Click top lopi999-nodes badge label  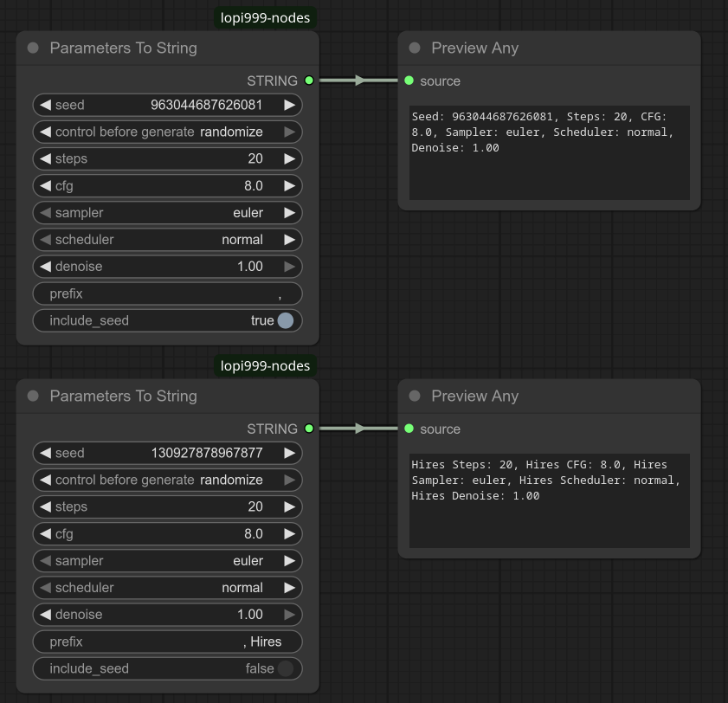(265, 17)
